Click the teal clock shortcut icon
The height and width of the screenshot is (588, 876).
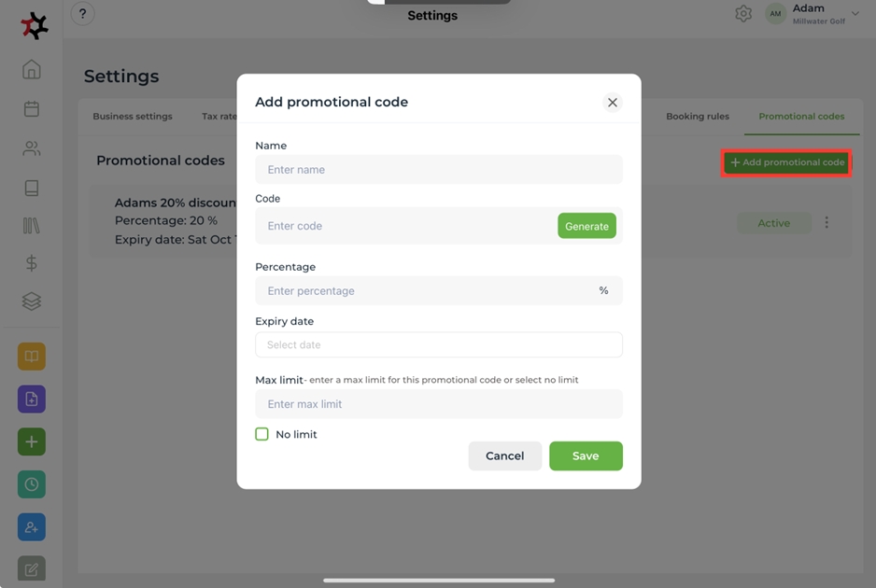(32, 484)
